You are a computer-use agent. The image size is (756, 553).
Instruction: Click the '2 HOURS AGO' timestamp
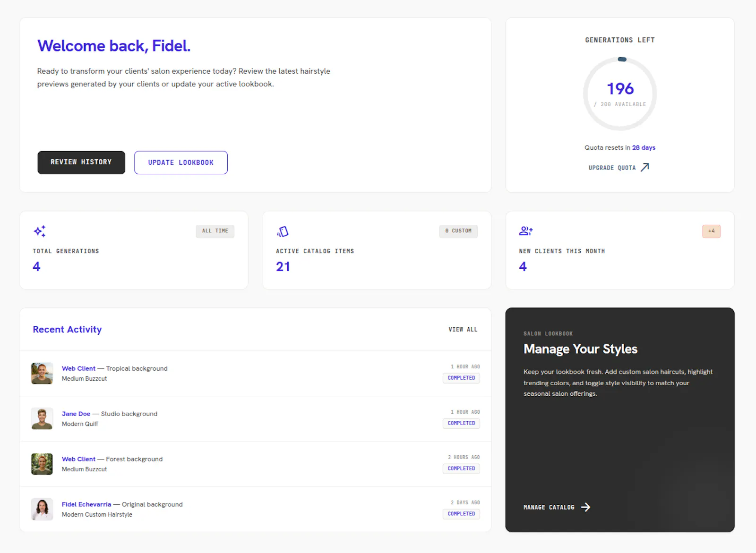[x=464, y=457]
